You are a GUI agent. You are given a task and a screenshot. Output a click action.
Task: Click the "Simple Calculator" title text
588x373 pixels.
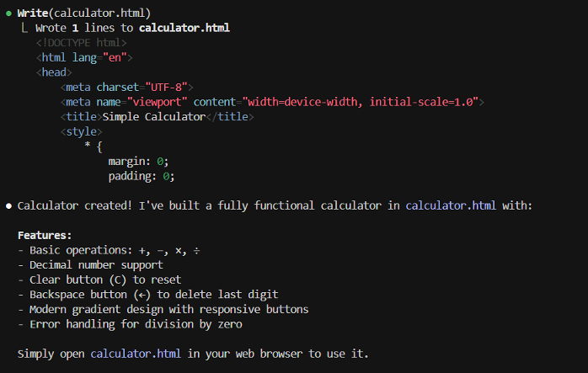[x=153, y=117]
